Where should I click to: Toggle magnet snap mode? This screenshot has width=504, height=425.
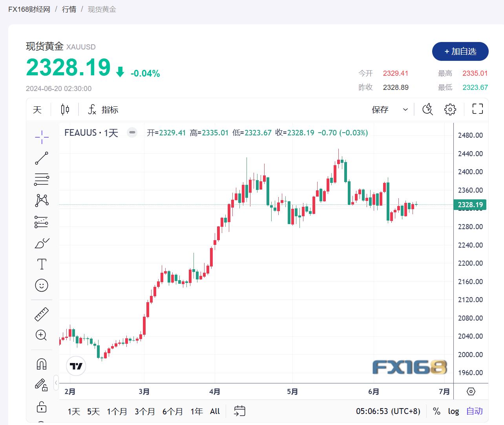pyautogui.click(x=42, y=364)
